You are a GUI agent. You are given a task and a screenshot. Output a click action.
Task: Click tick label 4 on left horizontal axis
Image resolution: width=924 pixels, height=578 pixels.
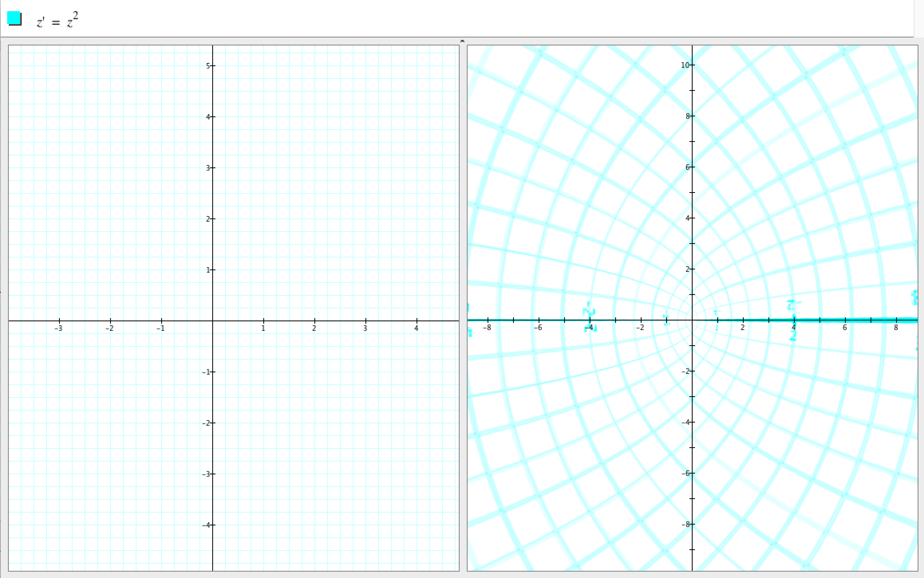416,328
